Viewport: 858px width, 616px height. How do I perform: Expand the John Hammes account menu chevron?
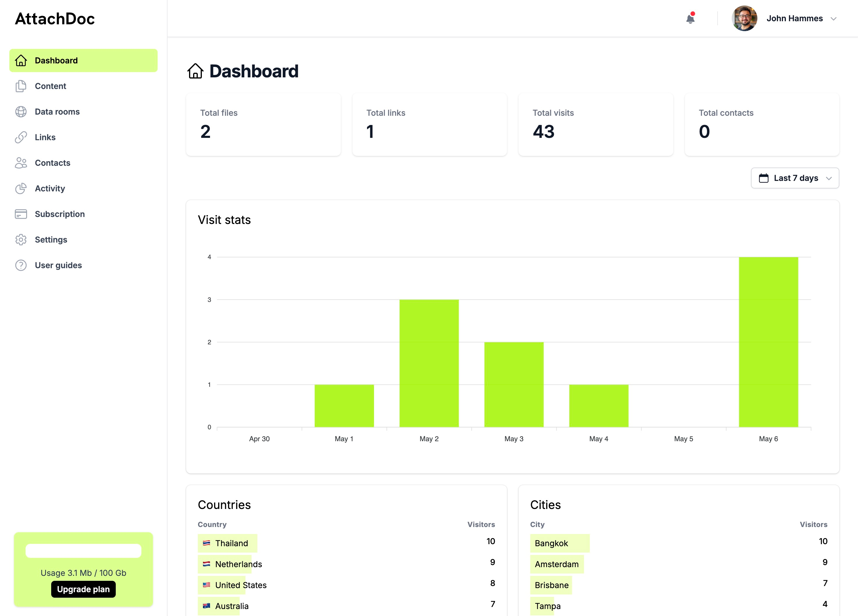tap(833, 19)
